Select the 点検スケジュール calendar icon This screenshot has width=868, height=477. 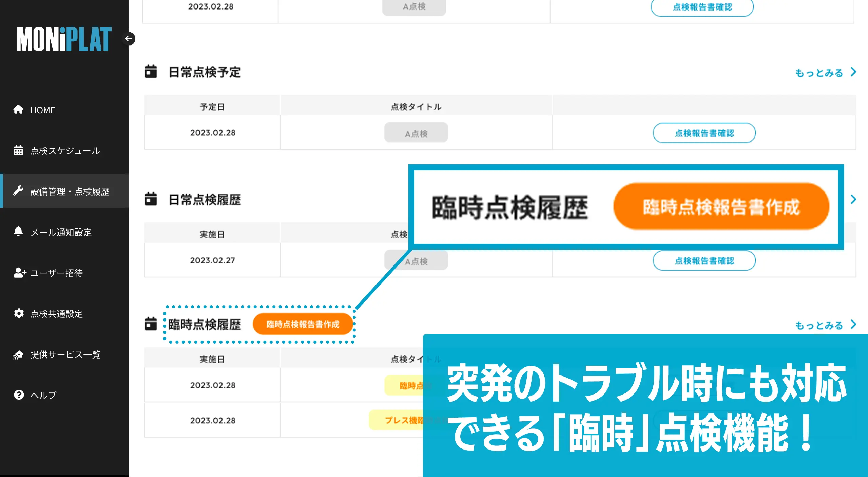[18, 150]
